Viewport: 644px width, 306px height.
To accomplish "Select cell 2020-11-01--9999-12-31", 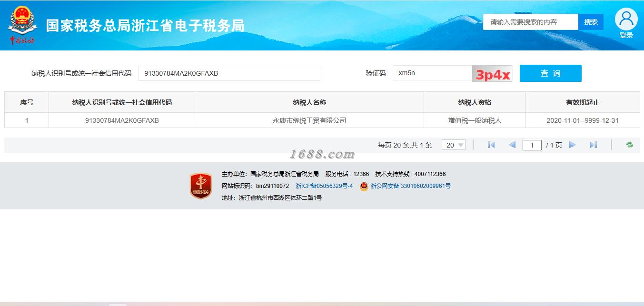I will click(x=583, y=120).
